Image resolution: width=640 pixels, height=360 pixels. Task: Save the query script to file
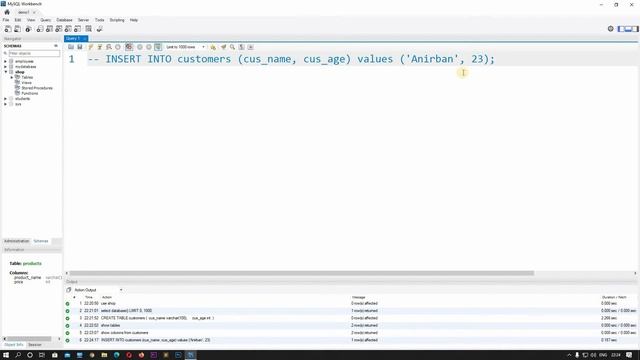click(80, 47)
